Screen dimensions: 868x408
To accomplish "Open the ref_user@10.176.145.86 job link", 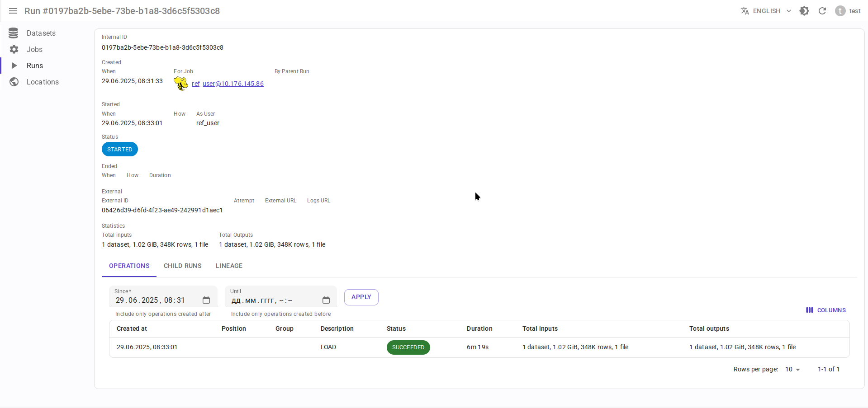I will (228, 84).
